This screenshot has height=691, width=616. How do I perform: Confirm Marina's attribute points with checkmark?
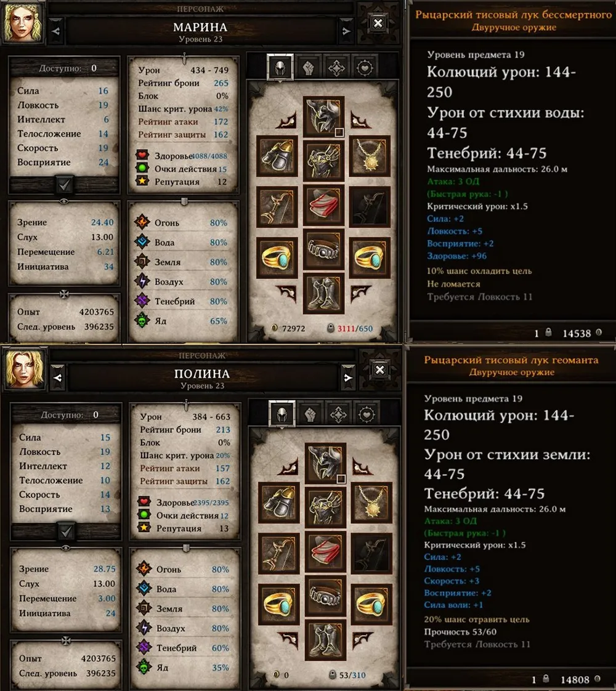(64, 185)
